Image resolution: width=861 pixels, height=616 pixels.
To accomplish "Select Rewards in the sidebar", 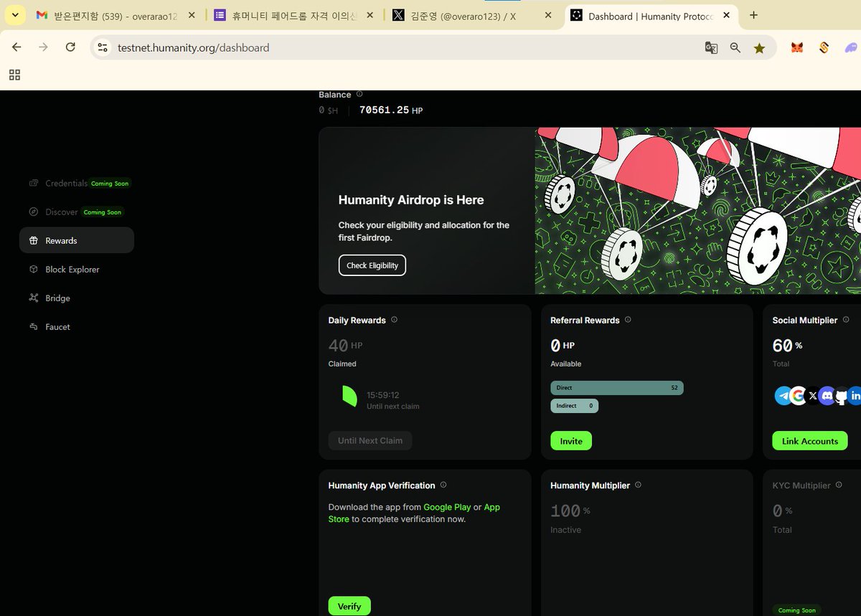I will pyautogui.click(x=77, y=240).
